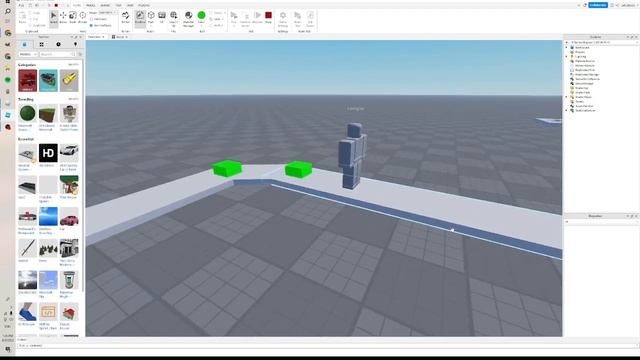Select StarterGui in the Explorer tree
Viewport: 640px width, 360px height.
pos(582,88)
